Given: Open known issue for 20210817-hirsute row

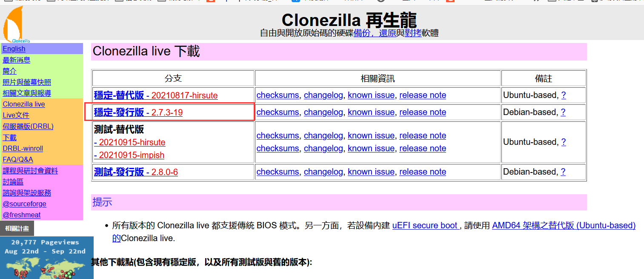Looking at the screenshot, I should pyautogui.click(x=371, y=95).
